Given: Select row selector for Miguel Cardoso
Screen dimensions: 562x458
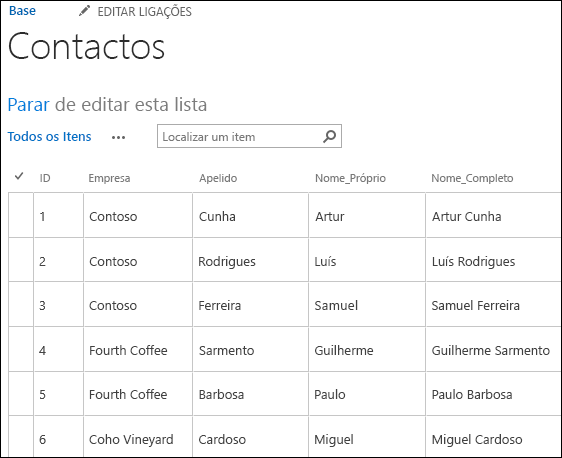Looking at the screenshot, I should coord(21,436).
